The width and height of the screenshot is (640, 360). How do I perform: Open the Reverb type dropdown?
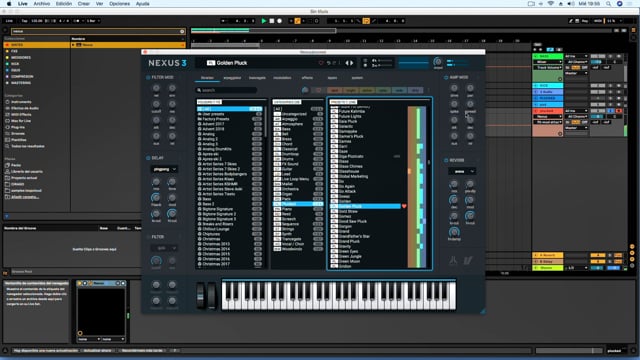[462, 171]
